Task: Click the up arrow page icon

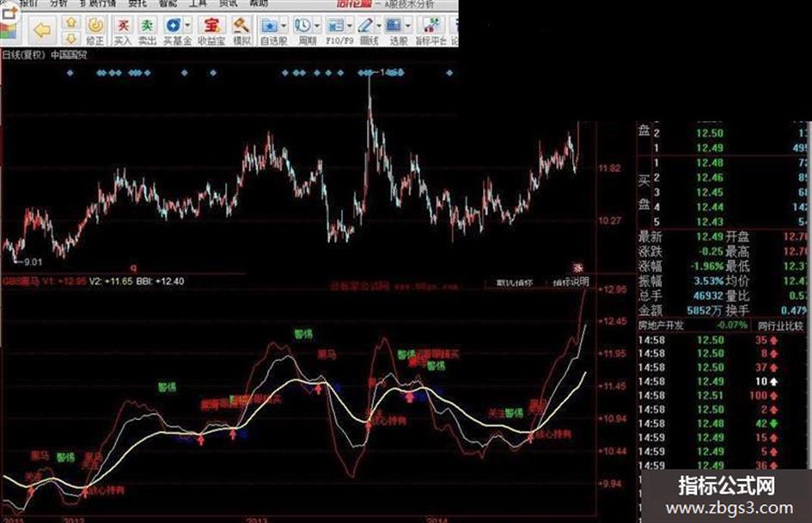Action: pos(71,22)
